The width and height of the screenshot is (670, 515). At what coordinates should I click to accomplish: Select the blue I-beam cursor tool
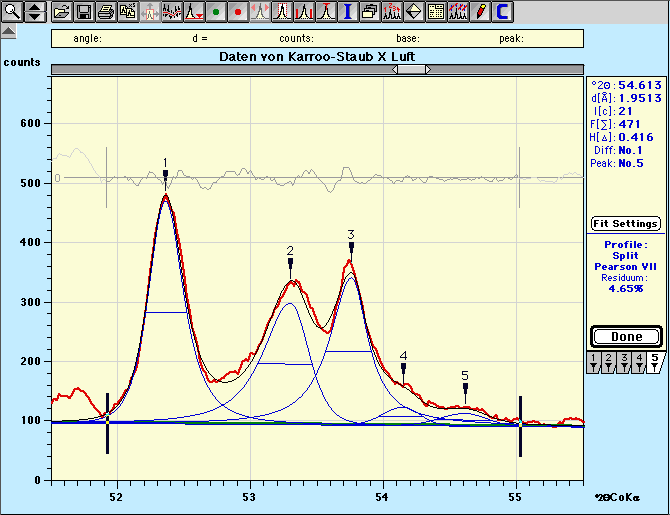point(347,12)
